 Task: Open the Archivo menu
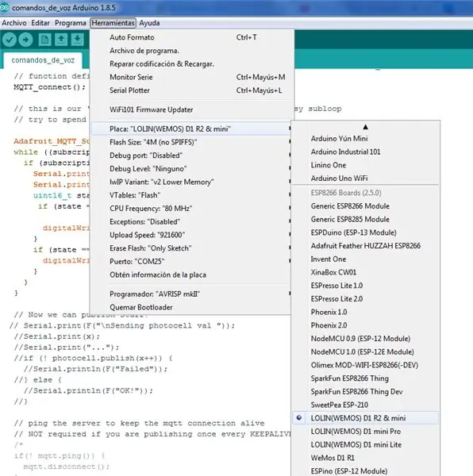click(14, 23)
